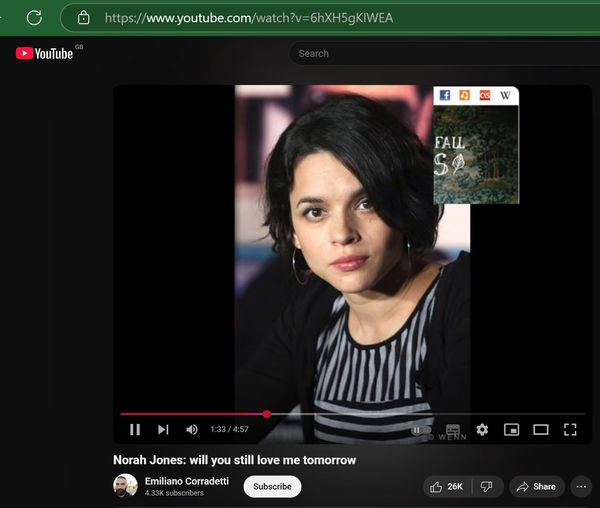Click the red Last.fm overlay icon
This screenshot has height=508, width=600.
coord(485,95)
